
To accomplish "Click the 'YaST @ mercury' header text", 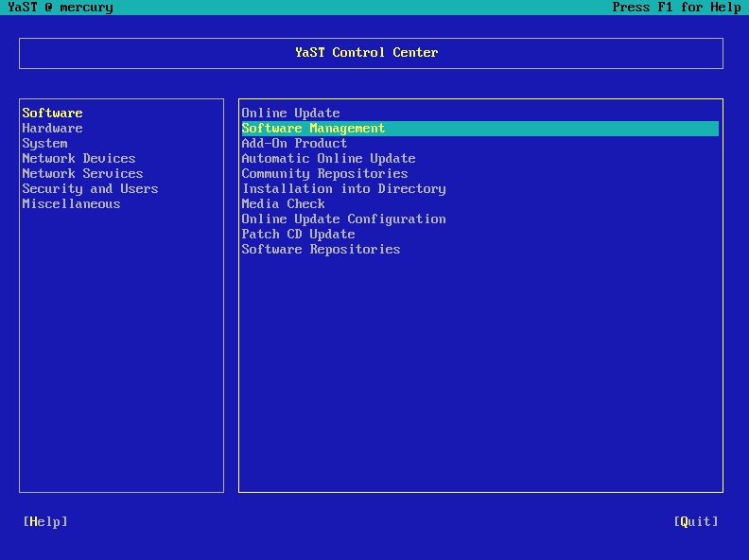I will pos(61,8).
